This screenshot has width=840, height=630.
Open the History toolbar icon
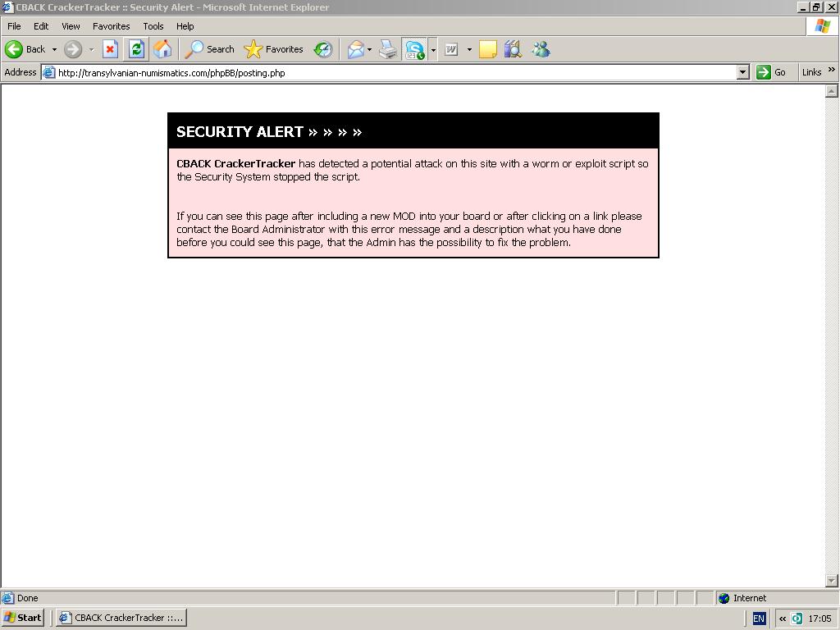(323, 49)
